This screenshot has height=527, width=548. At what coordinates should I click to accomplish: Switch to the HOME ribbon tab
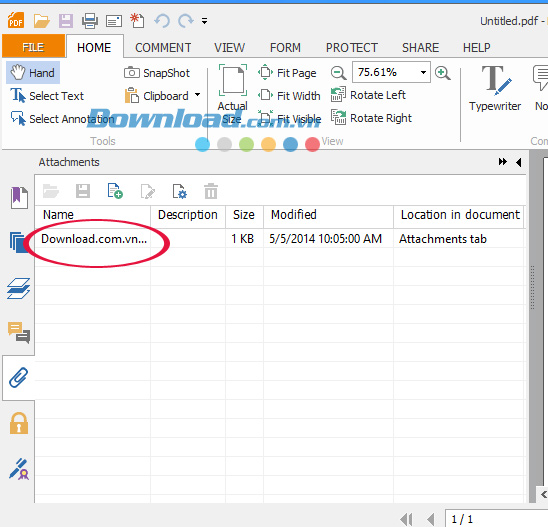tap(94, 47)
